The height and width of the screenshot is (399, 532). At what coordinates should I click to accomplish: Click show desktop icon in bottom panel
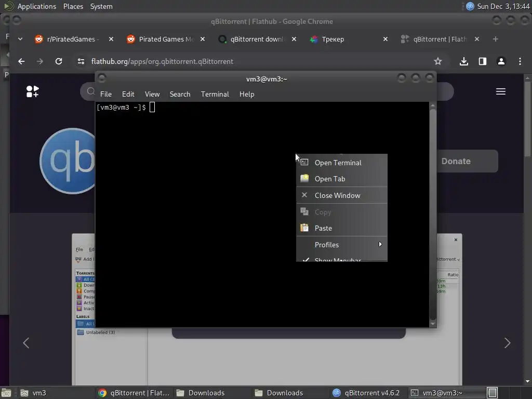click(x=6, y=393)
